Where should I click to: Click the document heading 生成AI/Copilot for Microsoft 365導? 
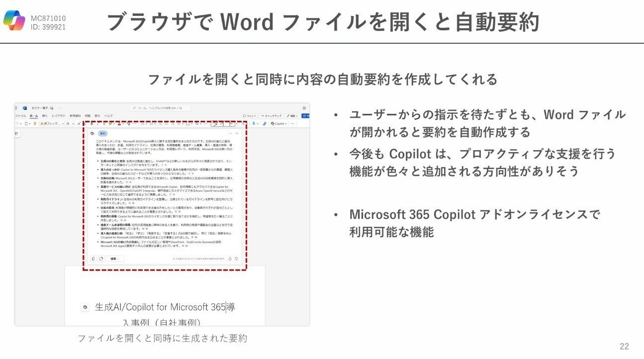165,307
